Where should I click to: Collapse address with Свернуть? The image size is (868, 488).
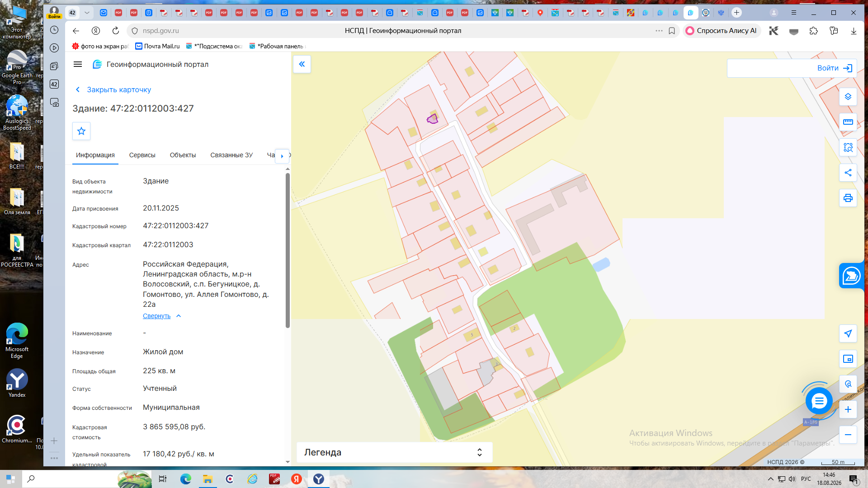tap(157, 316)
